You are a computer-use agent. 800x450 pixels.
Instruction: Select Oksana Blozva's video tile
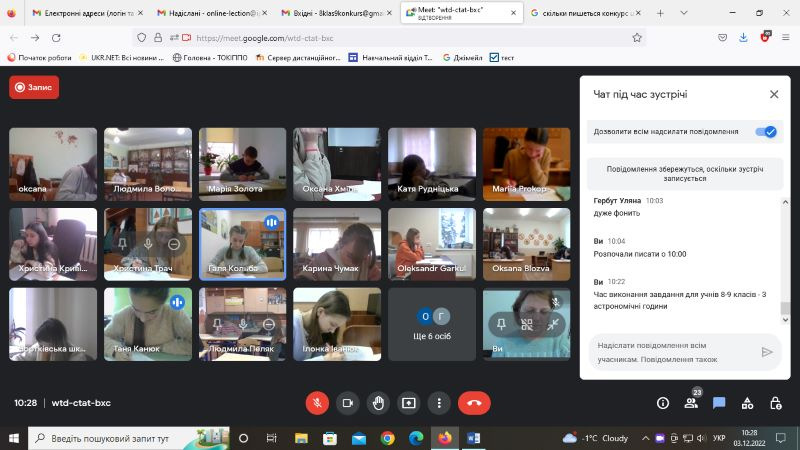(527, 244)
